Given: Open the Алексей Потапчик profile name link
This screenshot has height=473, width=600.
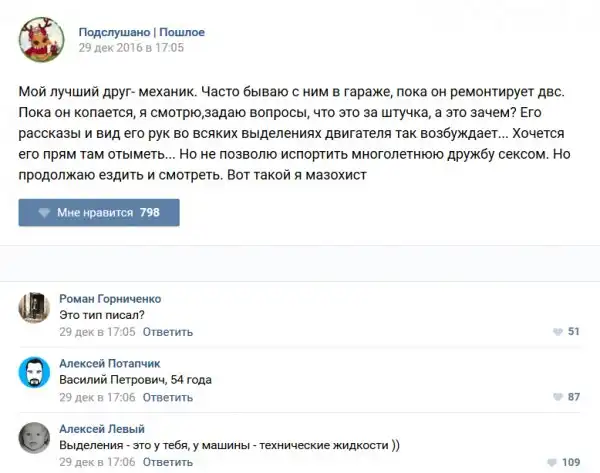Looking at the screenshot, I should click(x=109, y=363).
